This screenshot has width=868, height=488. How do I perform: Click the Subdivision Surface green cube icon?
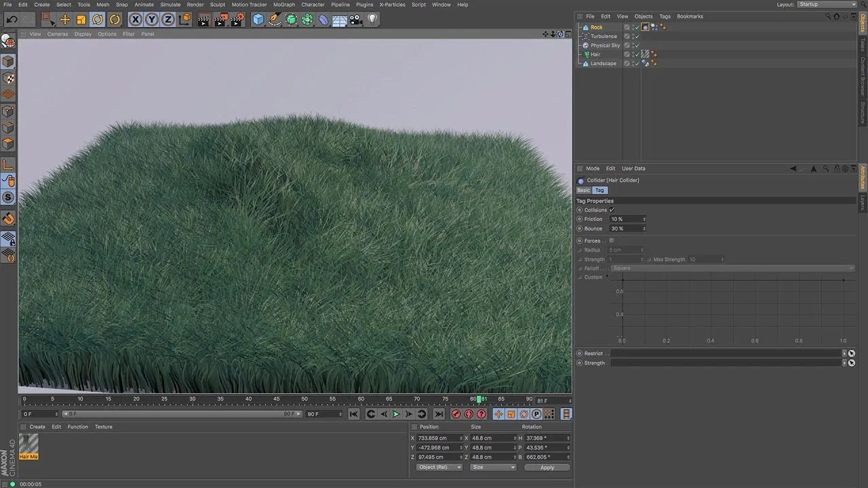coord(290,20)
